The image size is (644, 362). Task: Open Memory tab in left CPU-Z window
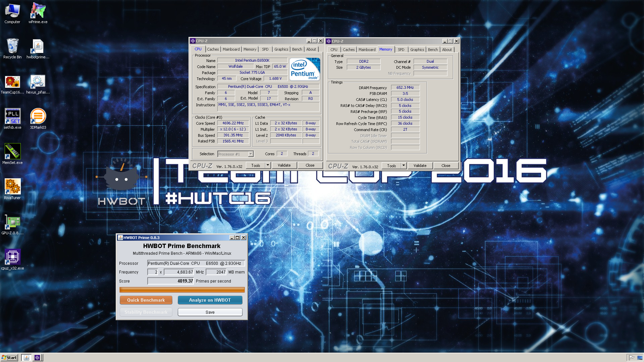pyautogui.click(x=250, y=49)
